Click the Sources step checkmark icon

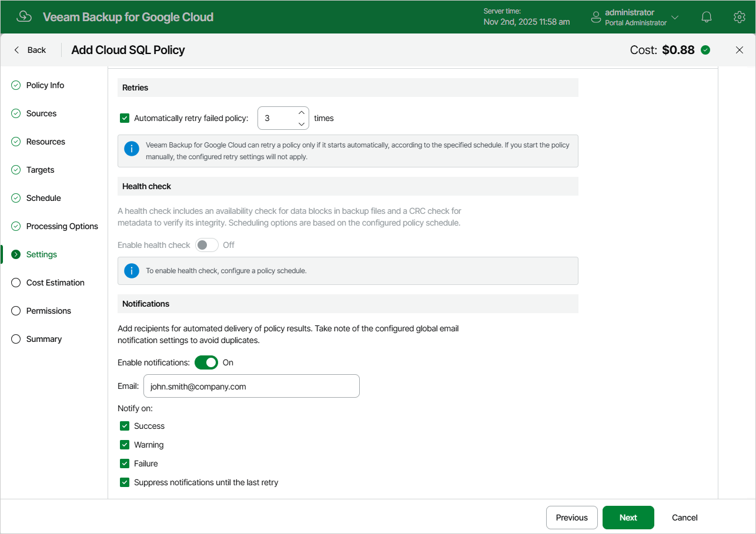(x=16, y=113)
